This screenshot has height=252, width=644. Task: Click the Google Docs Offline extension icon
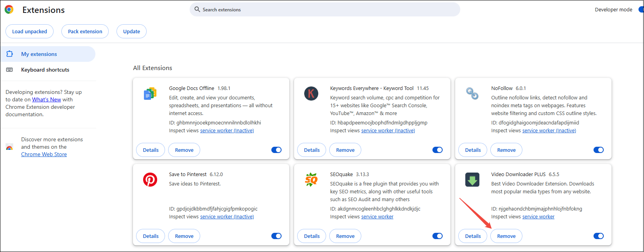[150, 94]
